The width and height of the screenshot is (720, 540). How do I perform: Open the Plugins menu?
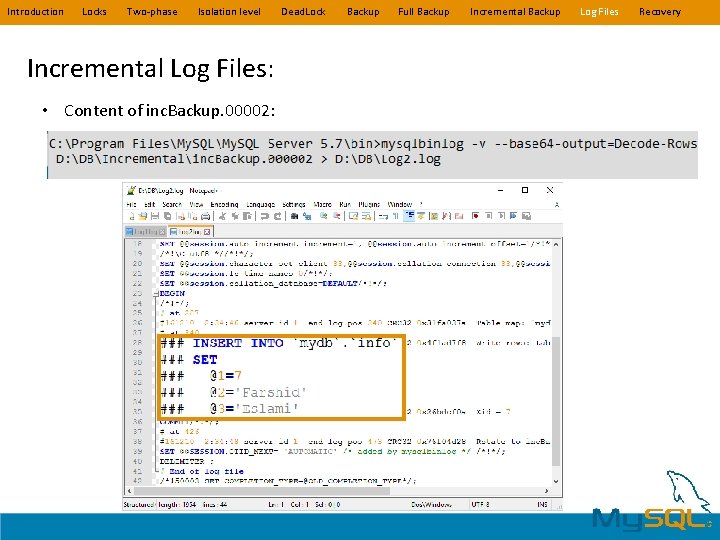coord(369,204)
